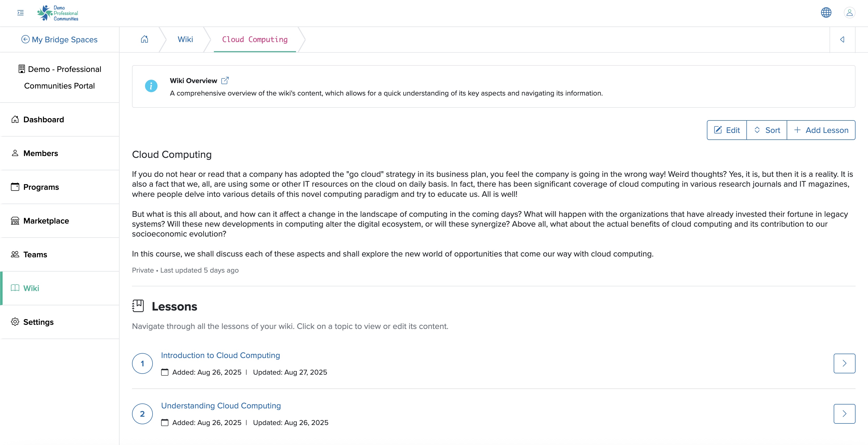Screen dimensions: 868x445
Task: Add a new lesson
Action: pyautogui.click(x=821, y=130)
